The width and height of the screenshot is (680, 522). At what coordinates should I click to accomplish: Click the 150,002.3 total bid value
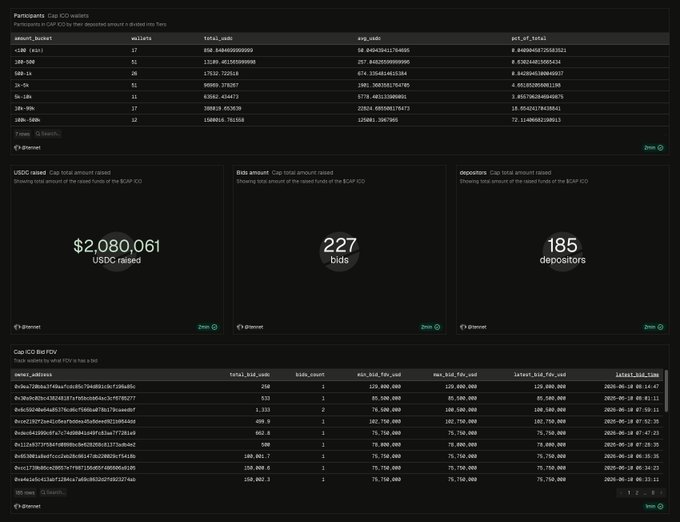click(257, 480)
